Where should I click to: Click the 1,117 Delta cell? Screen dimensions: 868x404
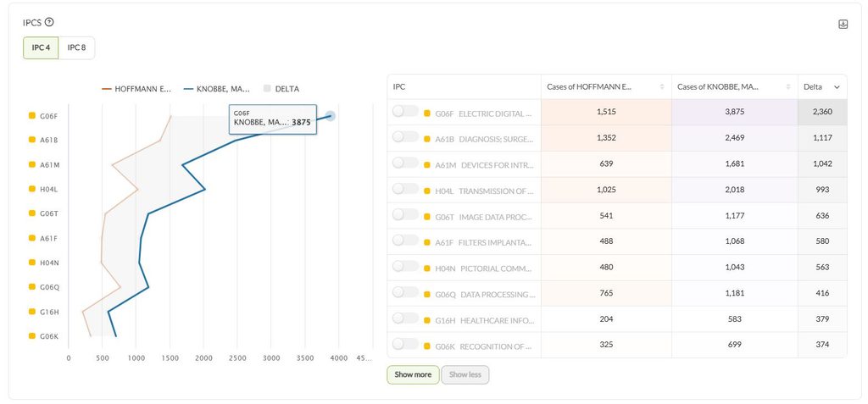coord(822,138)
